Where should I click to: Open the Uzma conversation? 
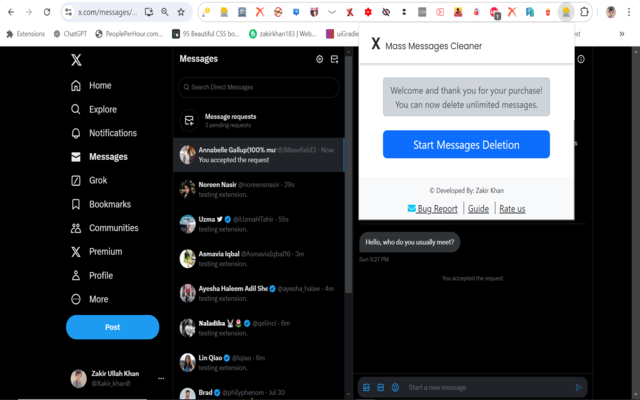(x=259, y=224)
